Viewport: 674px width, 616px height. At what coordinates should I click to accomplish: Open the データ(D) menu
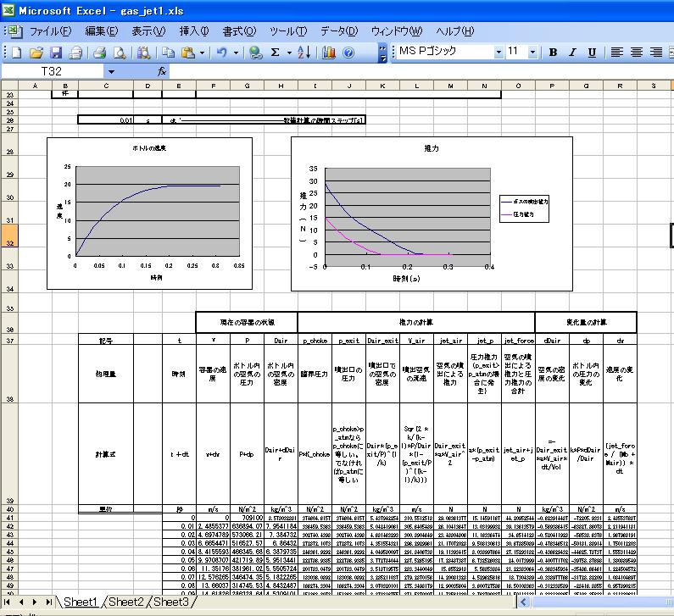click(339, 31)
